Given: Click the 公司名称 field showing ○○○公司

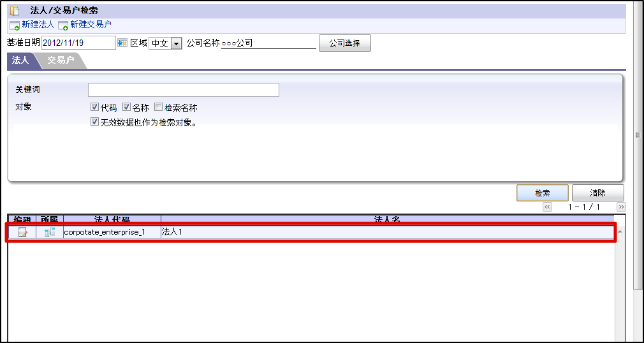Looking at the screenshot, I should pos(268,43).
